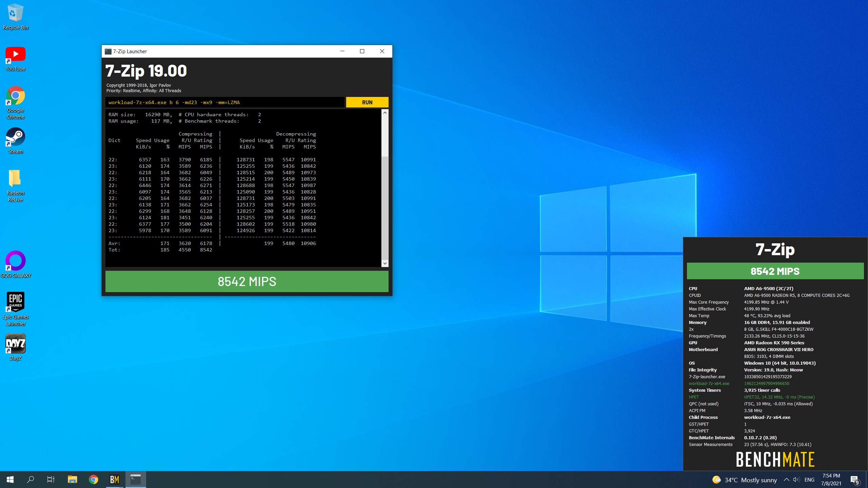Click the 7-Zip Launcher title bar icon

click(x=108, y=52)
